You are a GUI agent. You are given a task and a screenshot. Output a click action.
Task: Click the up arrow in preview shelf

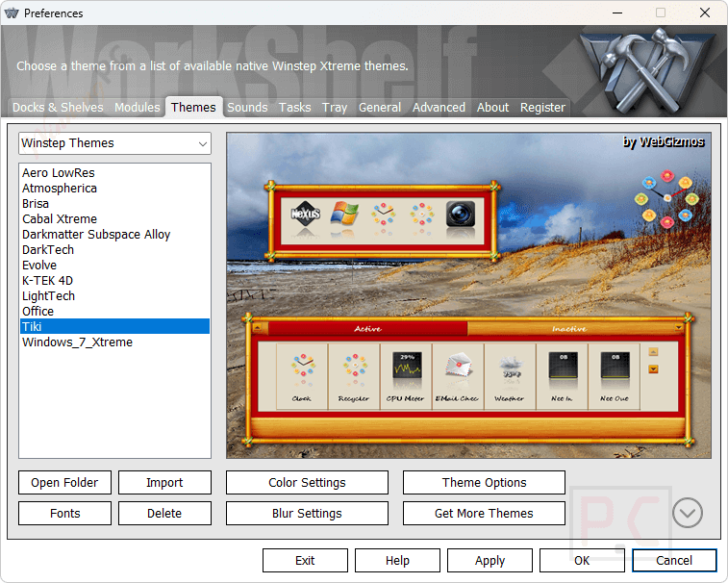(653, 352)
